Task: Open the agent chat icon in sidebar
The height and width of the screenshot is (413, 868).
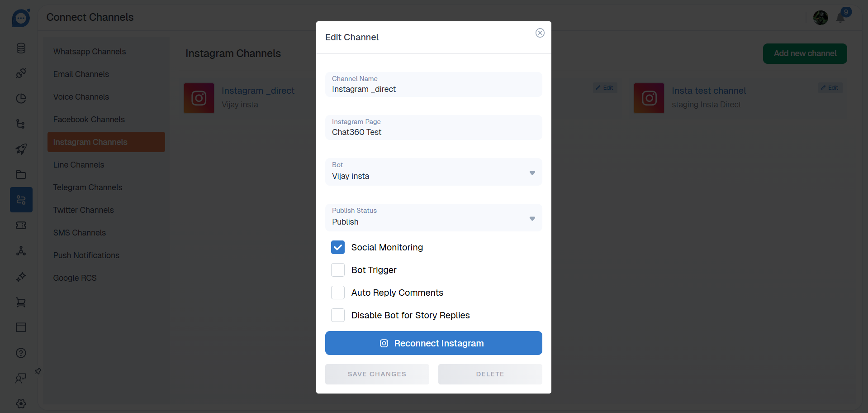Action: tap(21, 378)
